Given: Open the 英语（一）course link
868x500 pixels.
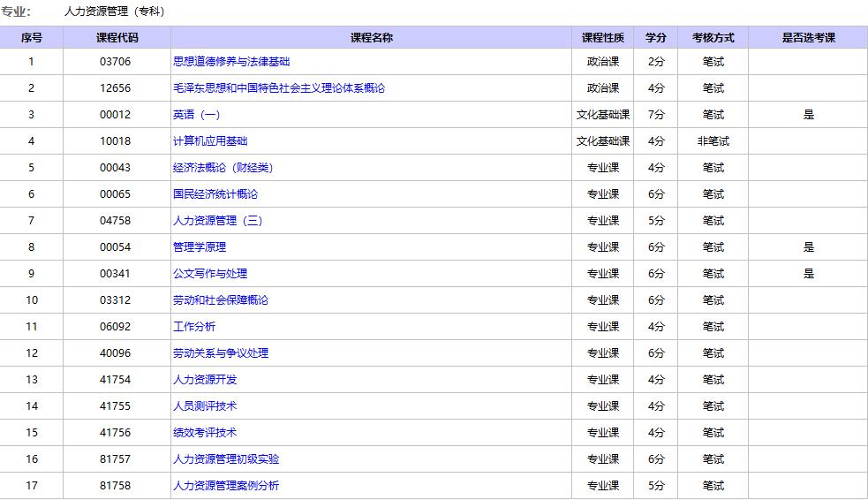Looking at the screenshot, I should click(197, 115).
